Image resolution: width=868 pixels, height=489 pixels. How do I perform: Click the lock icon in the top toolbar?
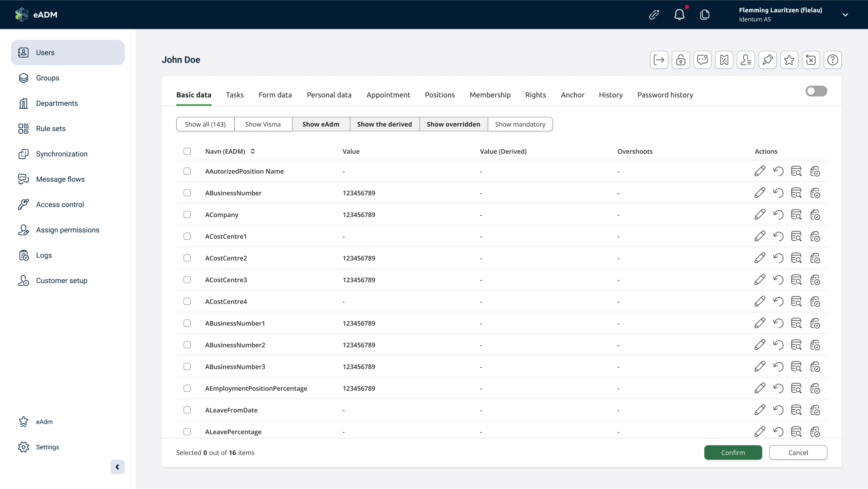click(680, 60)
